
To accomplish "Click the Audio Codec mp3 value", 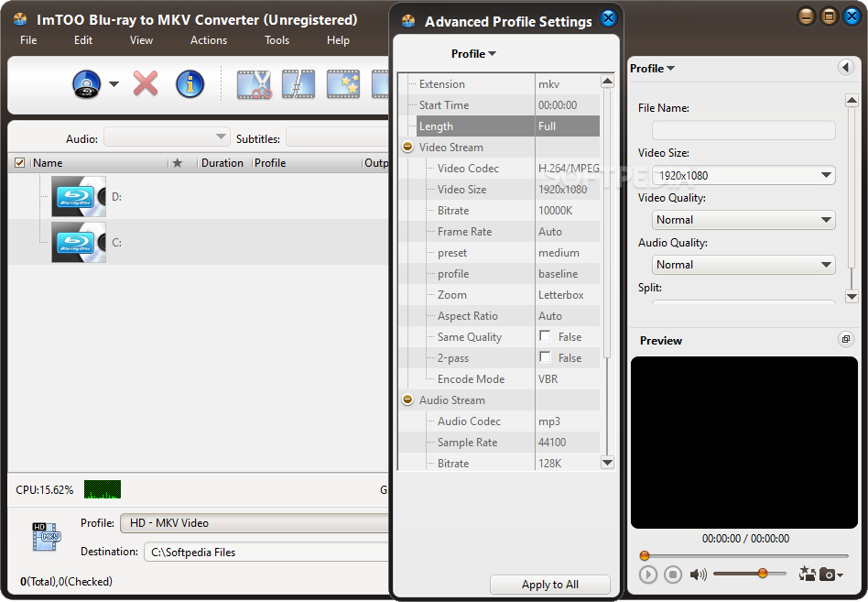I will click(x=568, y=421).
